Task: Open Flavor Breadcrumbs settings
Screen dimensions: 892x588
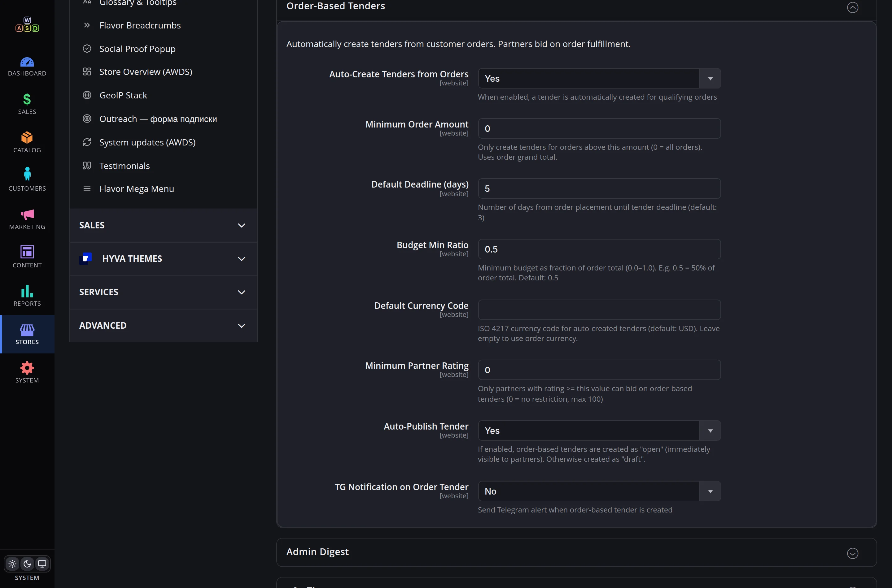Action: pyautogui.click(x=140, y=25)
